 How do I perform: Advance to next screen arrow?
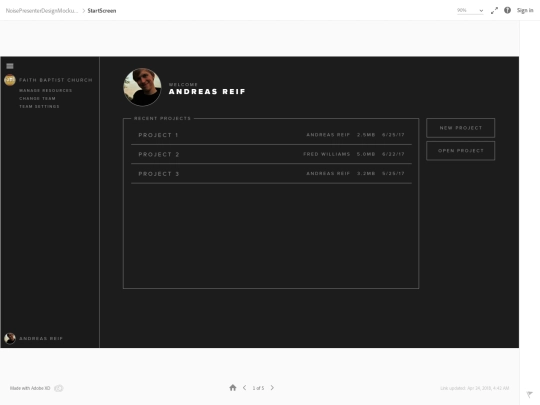click(x=272, y=388)
